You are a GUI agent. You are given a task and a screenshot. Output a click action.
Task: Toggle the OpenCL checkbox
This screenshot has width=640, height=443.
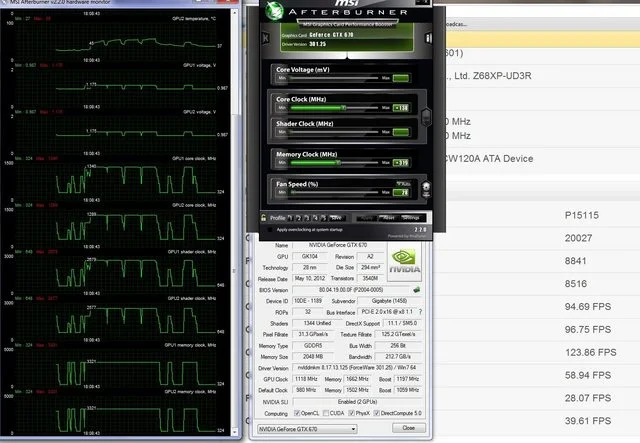tap(297, 413)
